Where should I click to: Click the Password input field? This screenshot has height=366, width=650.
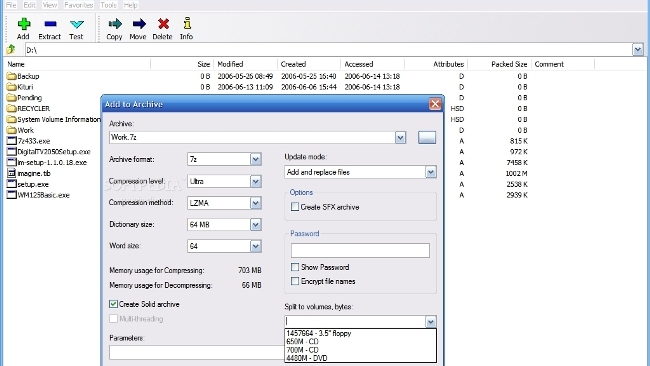(x=360, y=250)
